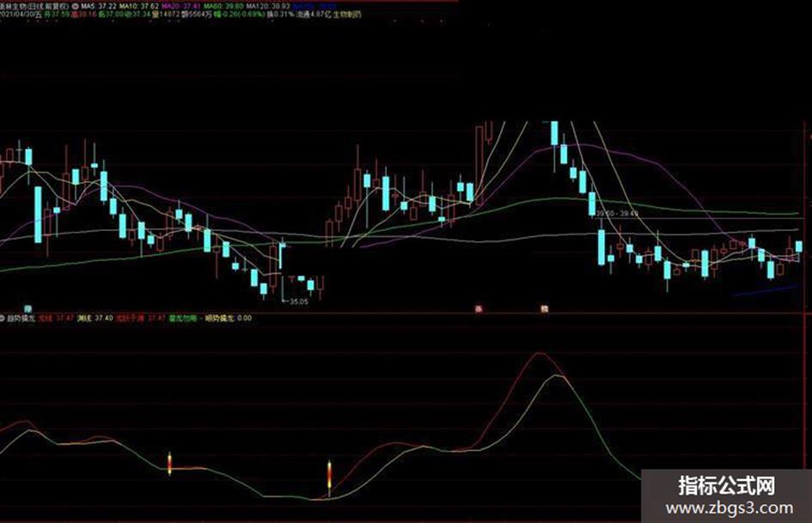Click the MA120: 38.92 label
Viewport: 812px width, 523px height.
point(268,5)
